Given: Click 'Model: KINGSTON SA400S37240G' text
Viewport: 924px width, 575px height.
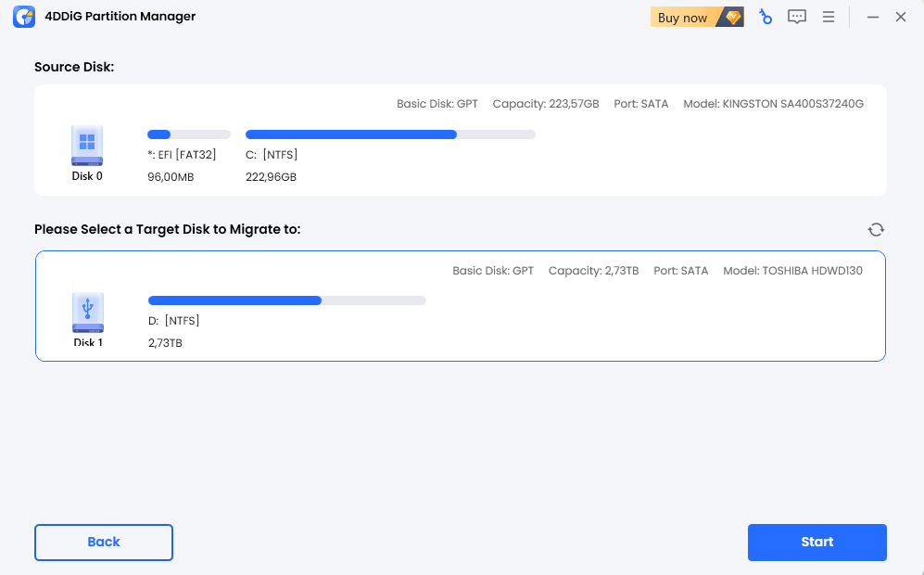Looking at the screenshot, I should pyautogui.click(x=773, y=104).
